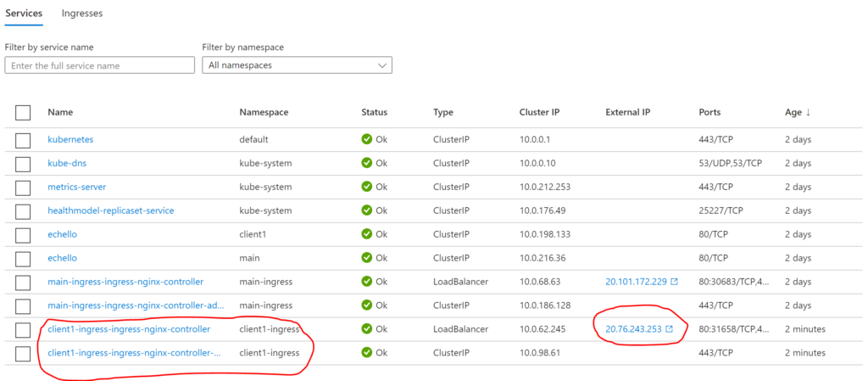868x381 pixels.
Task: Check the kubernetes service row checkbox
Action: pyautogui.click(x=23, y=140)
